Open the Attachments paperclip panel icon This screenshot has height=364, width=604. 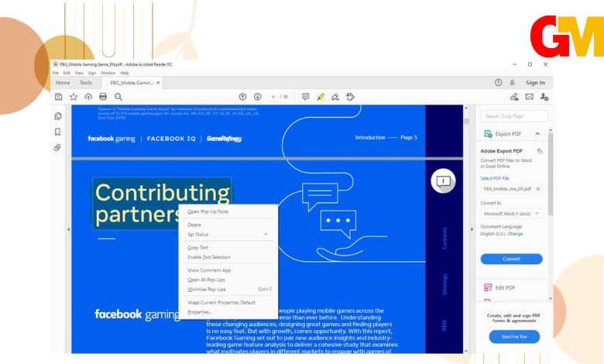pos(58,147)
